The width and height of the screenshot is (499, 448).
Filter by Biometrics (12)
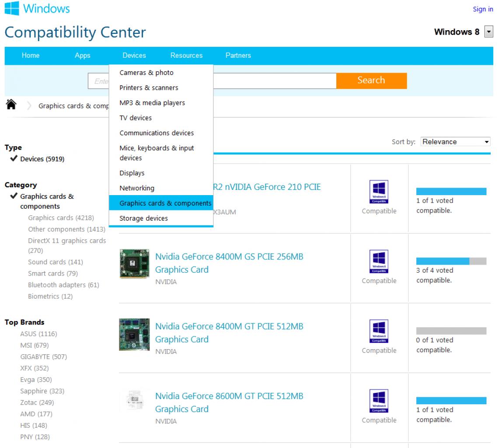click(x=50, y=297)
